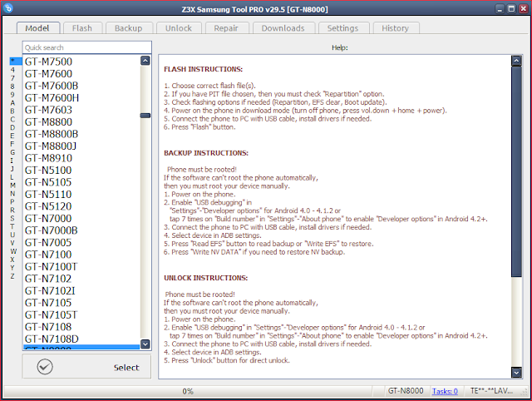Viewport: 532px width, 401px height.
Task: Select GT-M7600B in model list
Action: point(81,86)
